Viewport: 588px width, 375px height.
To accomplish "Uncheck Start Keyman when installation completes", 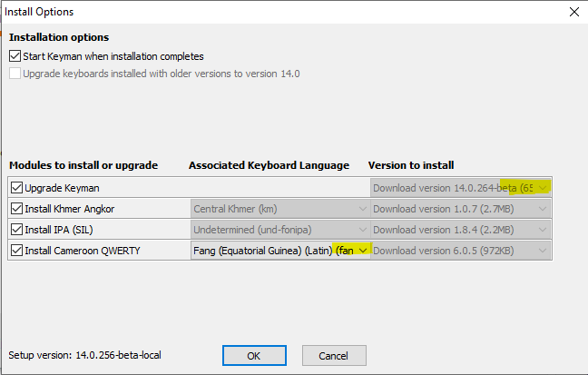I will click(x=15, y=56).
